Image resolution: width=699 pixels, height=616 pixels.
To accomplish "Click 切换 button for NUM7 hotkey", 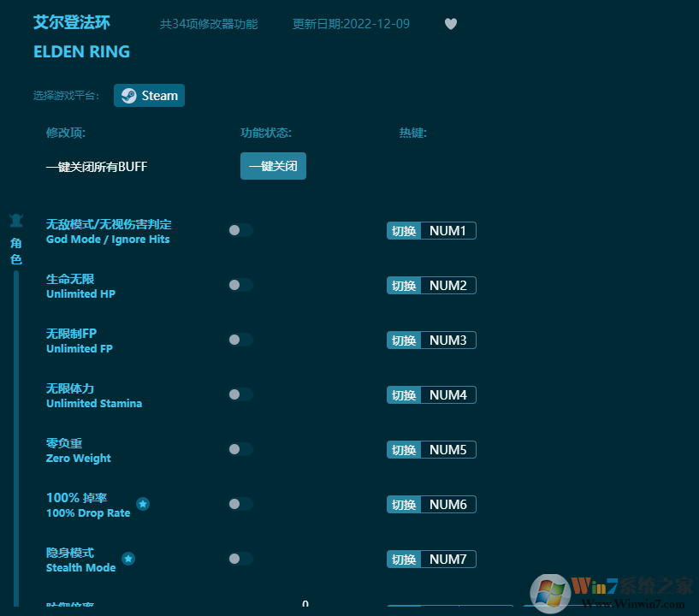I will (x=404, y=560).
